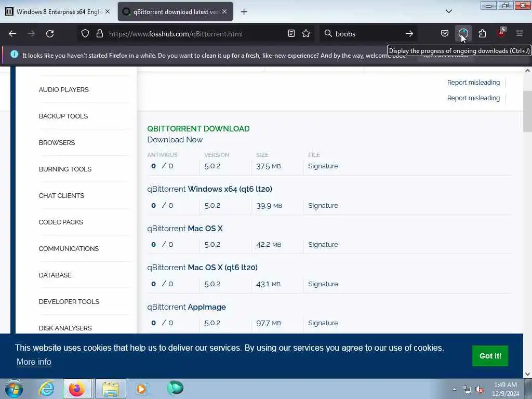
Task: Click antivirus result 0/0 in 39.9 MB row
Action: (162, 205)
